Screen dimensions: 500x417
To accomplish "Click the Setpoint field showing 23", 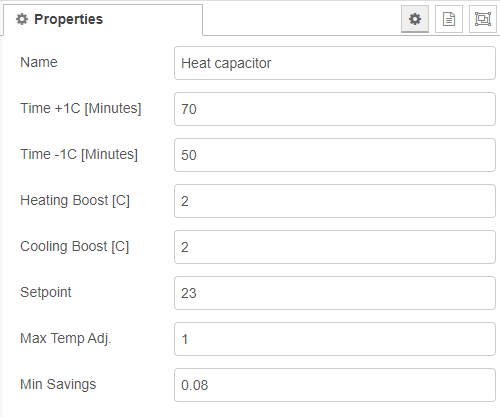I will coord(335,293).
